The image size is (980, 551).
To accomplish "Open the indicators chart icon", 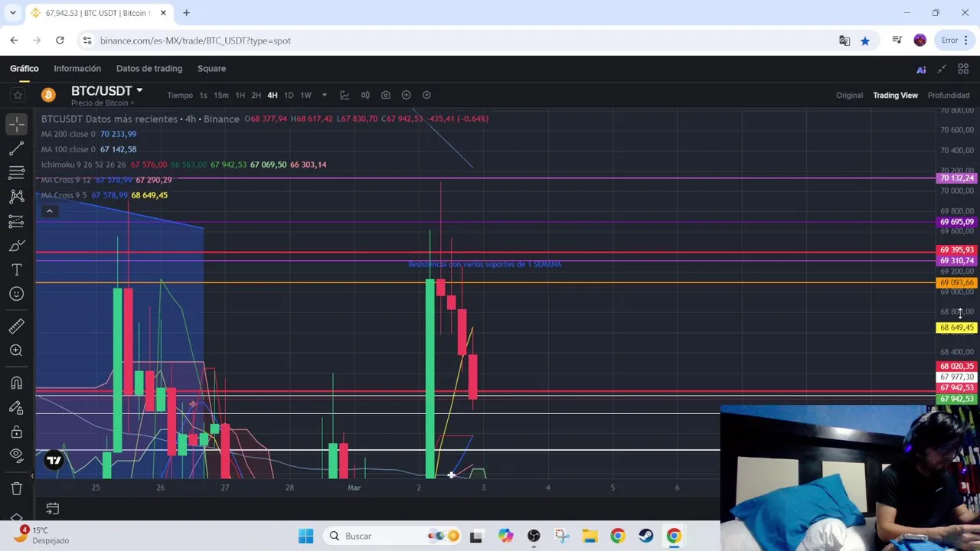I will [345, 95].
